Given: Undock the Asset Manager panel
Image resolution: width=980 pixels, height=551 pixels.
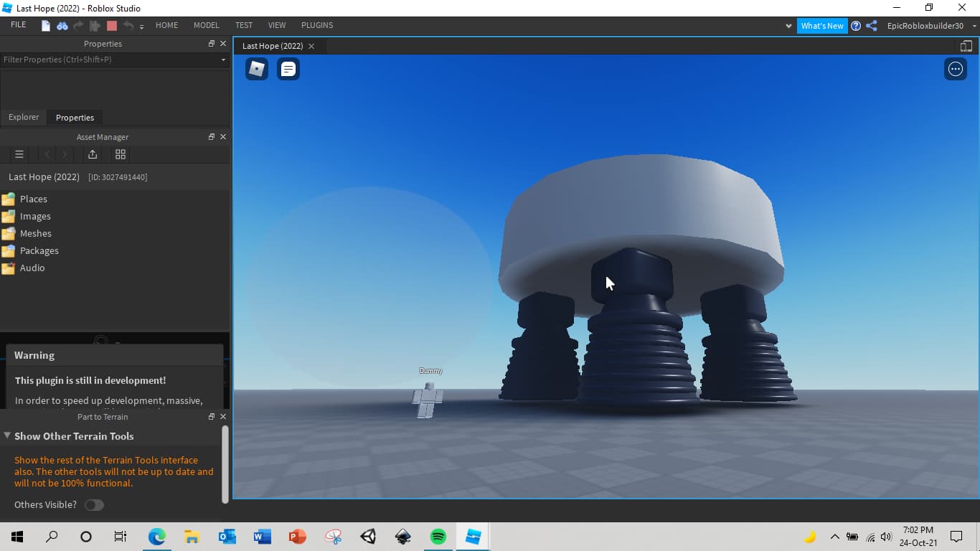Looking at the screenshot, I should click(212, 136).
